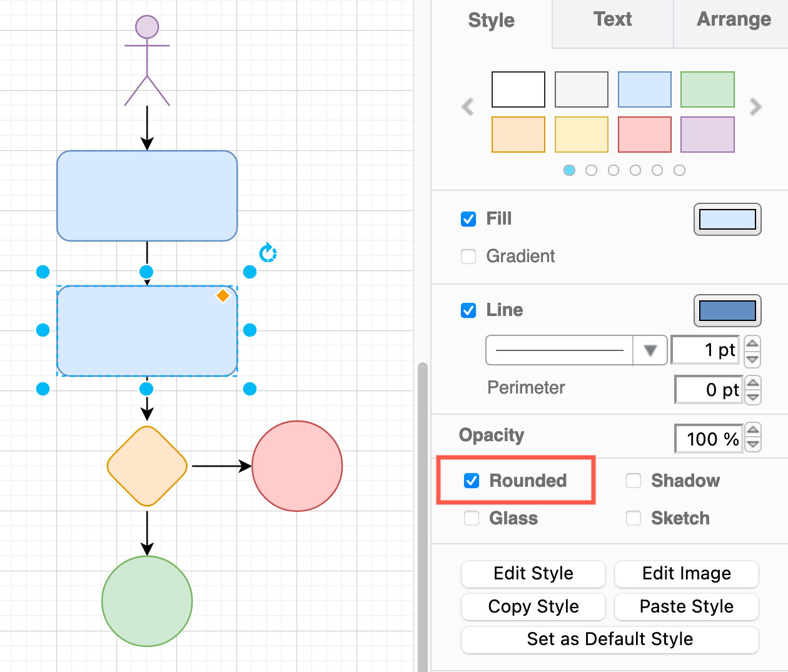The height and width of the screenshot is (672, 788).
Task: Increase the Perimeter value with its stepper
Action: pyautogui.click(x=752, y=382)
